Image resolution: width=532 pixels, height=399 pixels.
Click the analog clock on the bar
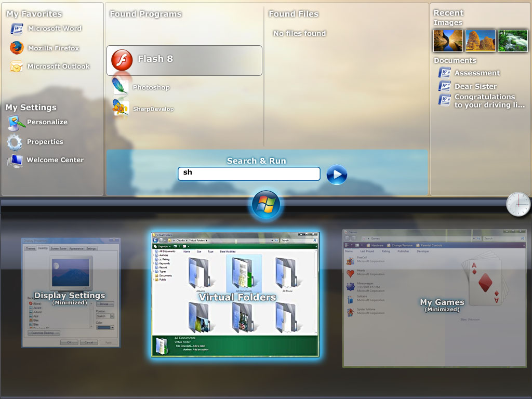(x=518, y=204)
